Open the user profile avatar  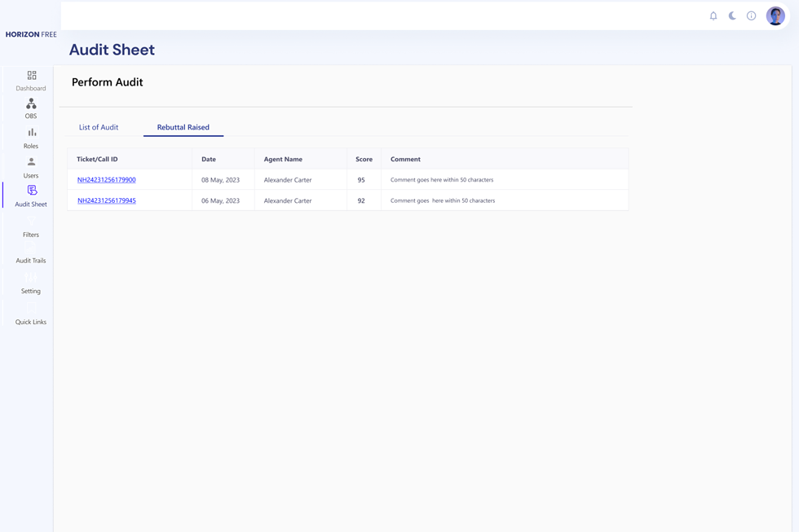(775, 15)
